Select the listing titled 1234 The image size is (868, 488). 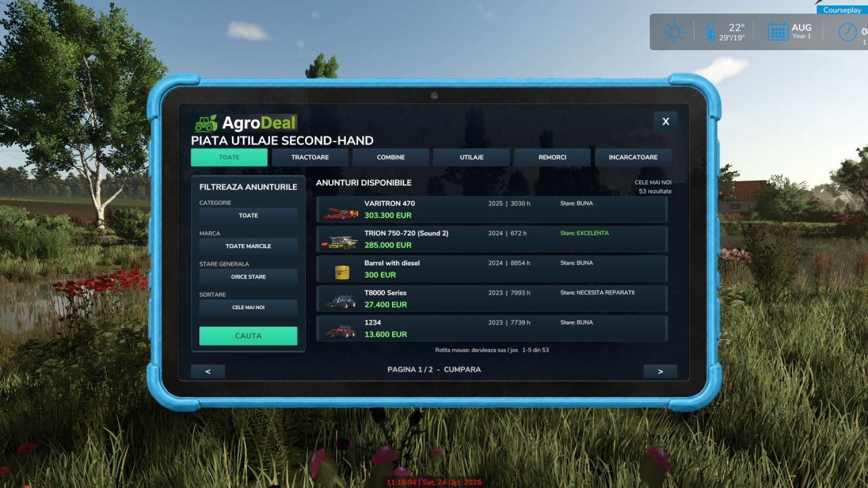[x=372, y=323]
